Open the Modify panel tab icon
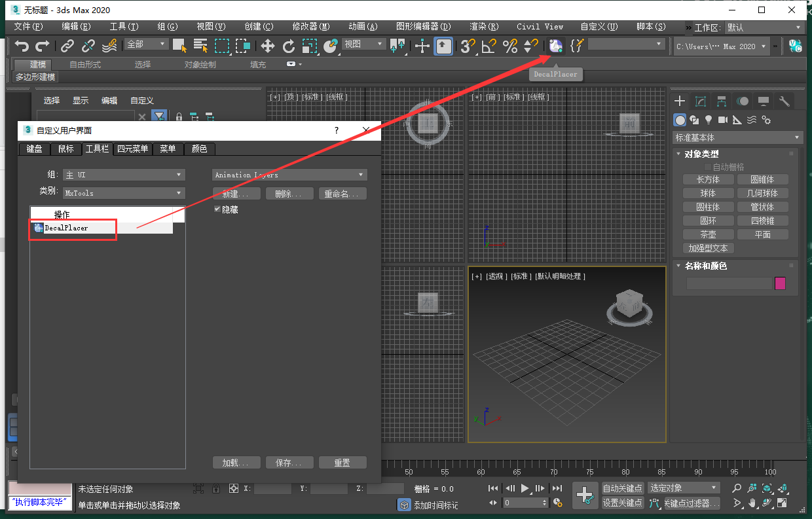The height and width of the screenshot is (519, 812). (701, 101)
